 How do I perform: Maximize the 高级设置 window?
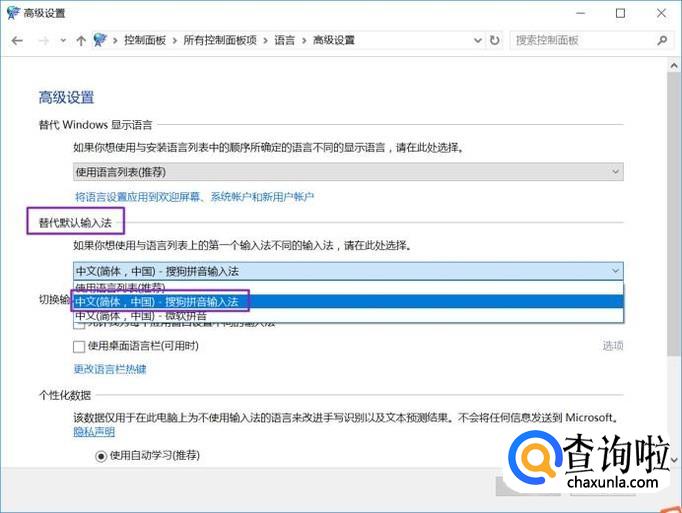click(621, 13)
